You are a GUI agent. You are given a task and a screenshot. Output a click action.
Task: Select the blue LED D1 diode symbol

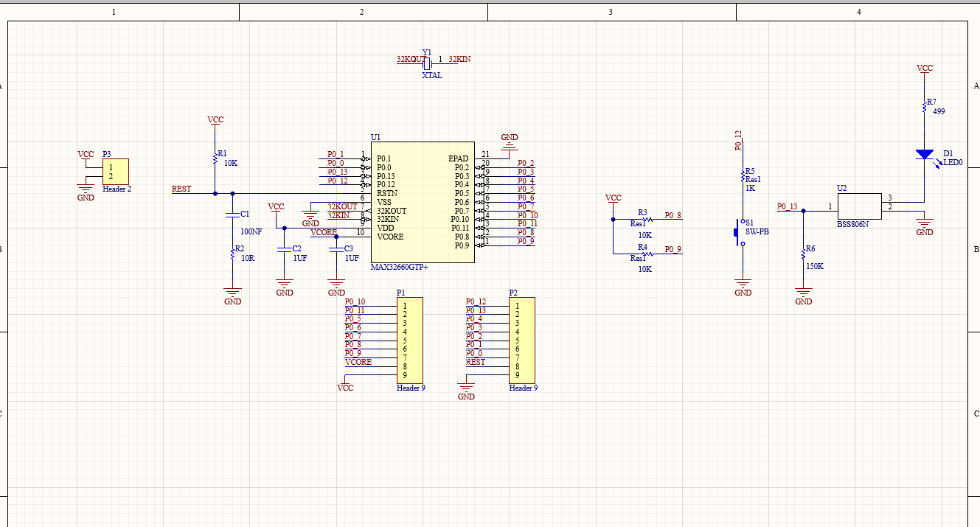(924, 155)
